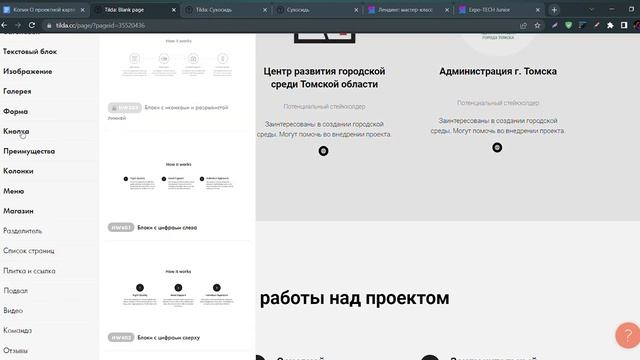Open the extensions puzzle menu
The height and width of the screenshot is (360, 640).
[610, 25]
